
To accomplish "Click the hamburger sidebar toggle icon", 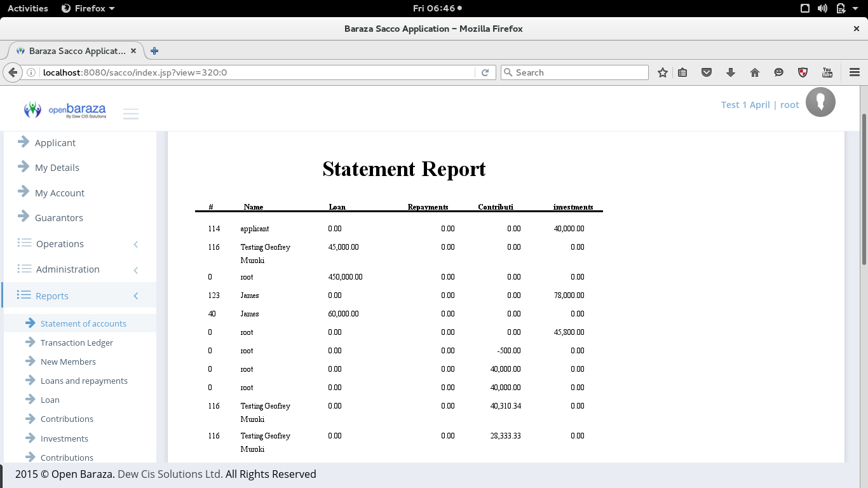I will click(x=131, y=114).
